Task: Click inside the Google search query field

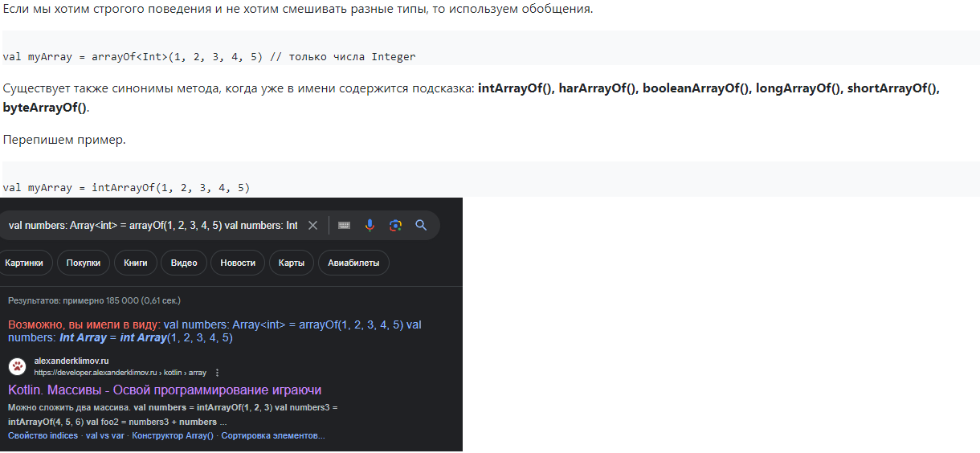Action: click(x=153, y=226)
